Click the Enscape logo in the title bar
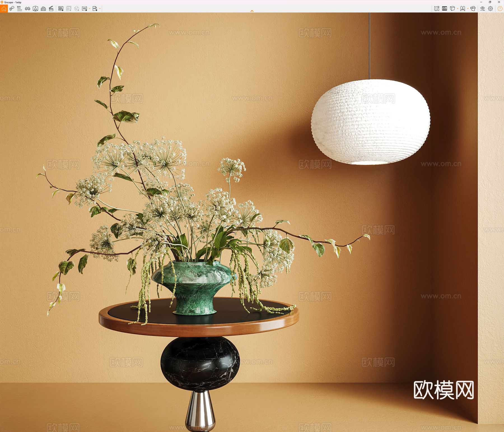The image size is (504, 432). (x=2, y=2)
